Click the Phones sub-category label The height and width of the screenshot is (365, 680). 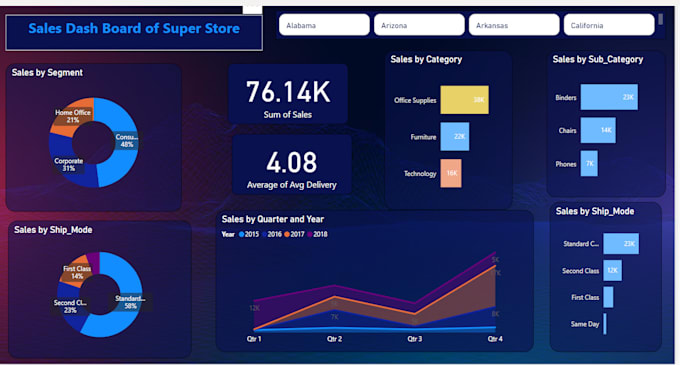(566, 164)
